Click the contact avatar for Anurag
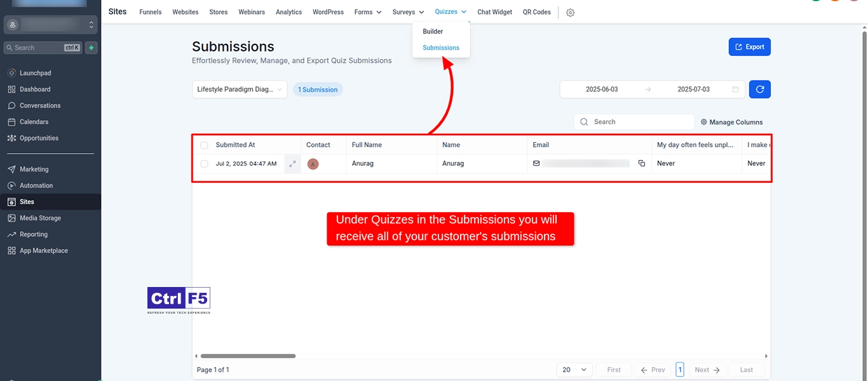This screenshot has width=868, height=381. tap(313, 164)
